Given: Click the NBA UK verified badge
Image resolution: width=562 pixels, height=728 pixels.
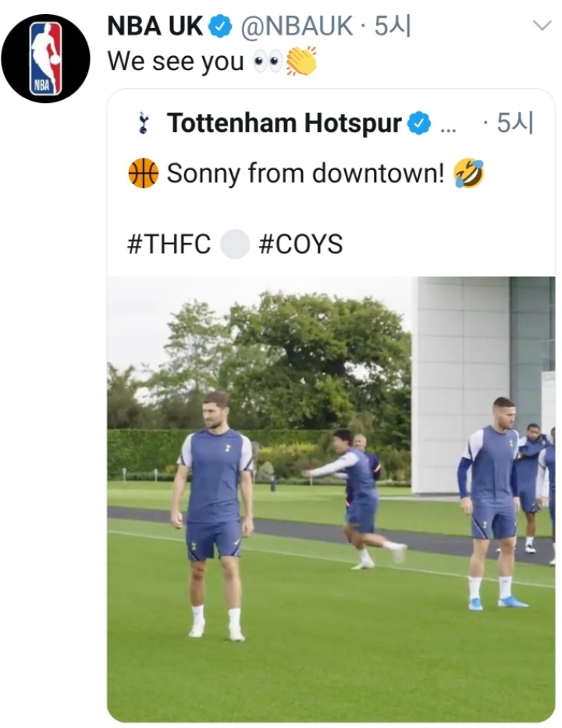Looking at the screenshot, I should click(221, 27).
